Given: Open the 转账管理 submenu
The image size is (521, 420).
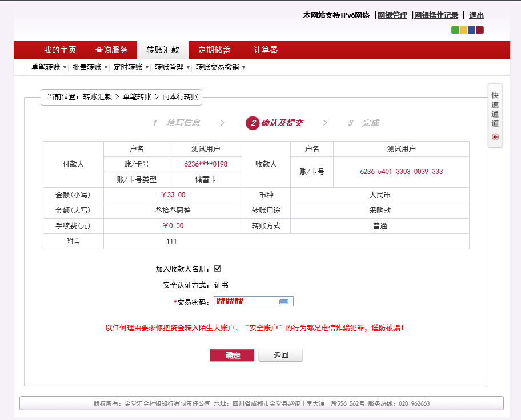Looking at the screenshot, I should click(172, 67).
